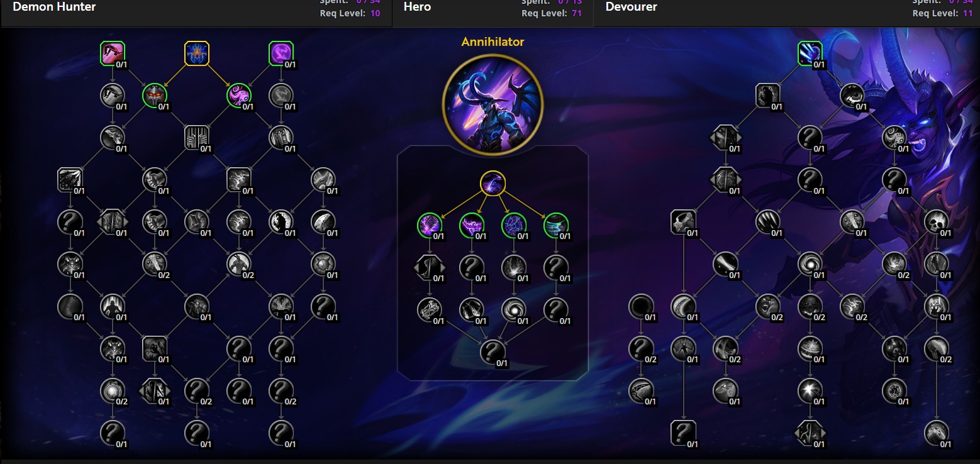Choose the flaming skull Devourer talent

click(x=937, y=222)
